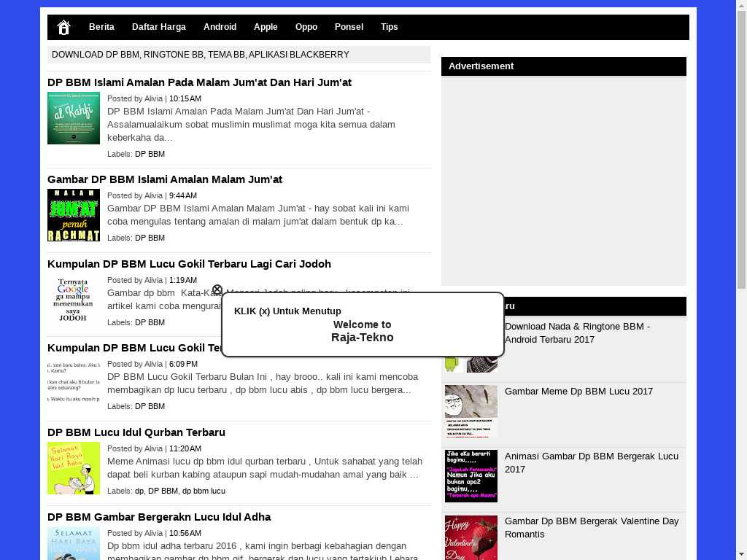
Task: Click the Google Jodoh post thumbnail
Action: [x=74, y=300]
